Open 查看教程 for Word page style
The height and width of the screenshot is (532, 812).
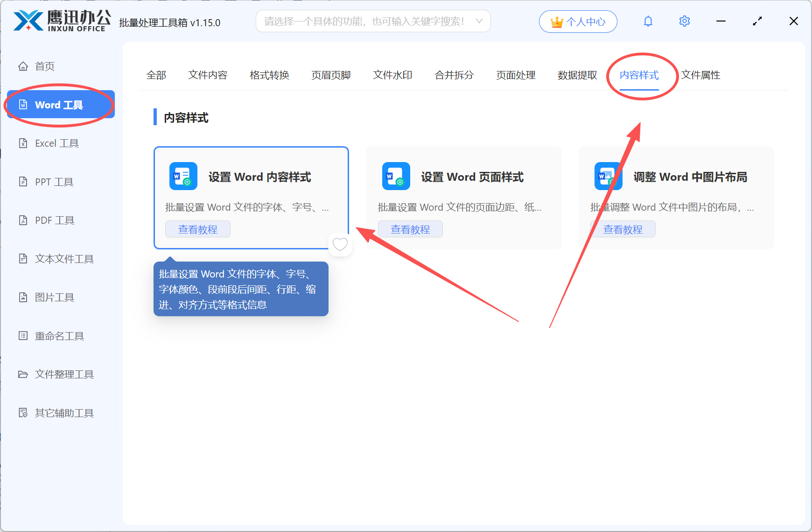tap(410, 229)
